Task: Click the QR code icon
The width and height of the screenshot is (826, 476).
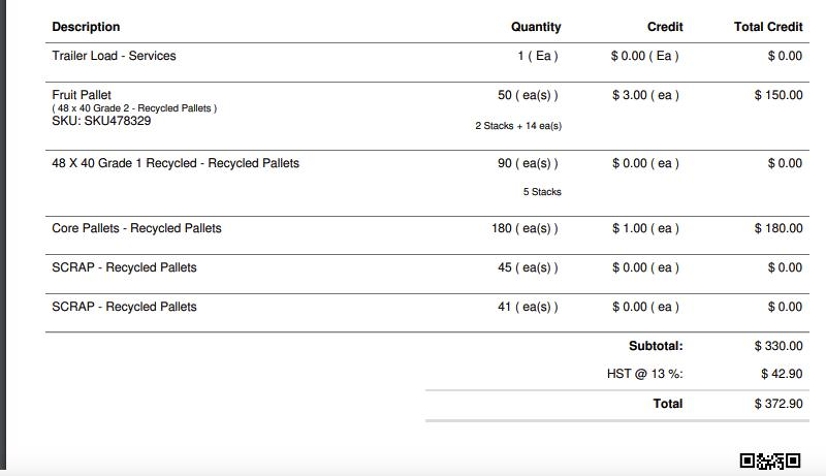Action: [x=770, y=461]
